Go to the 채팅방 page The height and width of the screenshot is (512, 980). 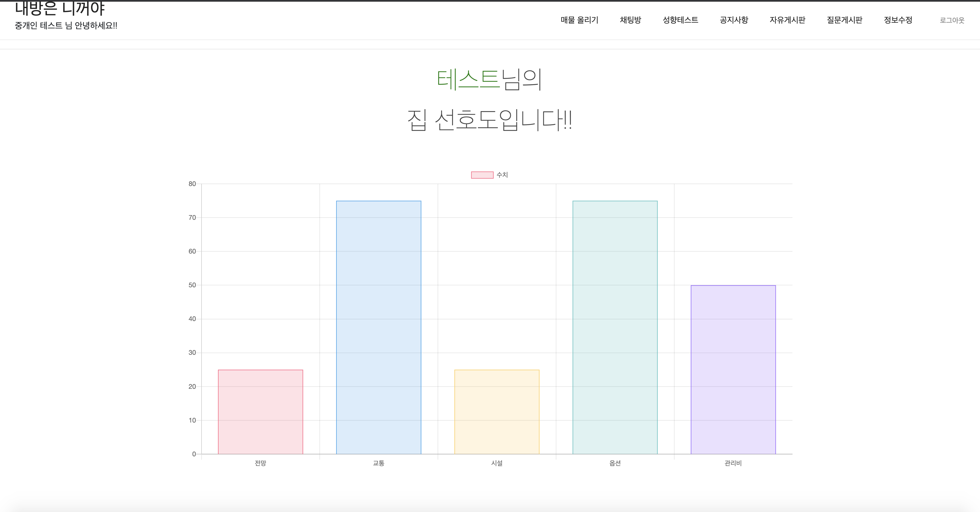630,20
